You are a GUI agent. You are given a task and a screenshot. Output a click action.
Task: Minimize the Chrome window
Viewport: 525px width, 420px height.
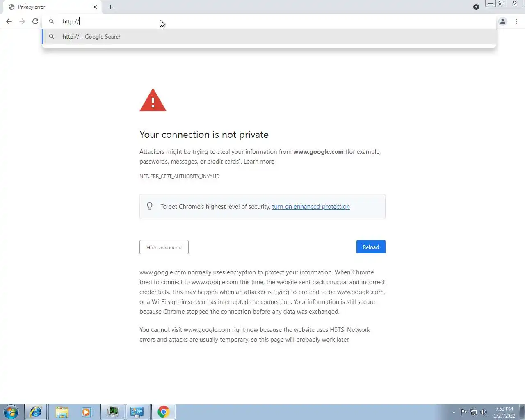click(x=490, y=4)
